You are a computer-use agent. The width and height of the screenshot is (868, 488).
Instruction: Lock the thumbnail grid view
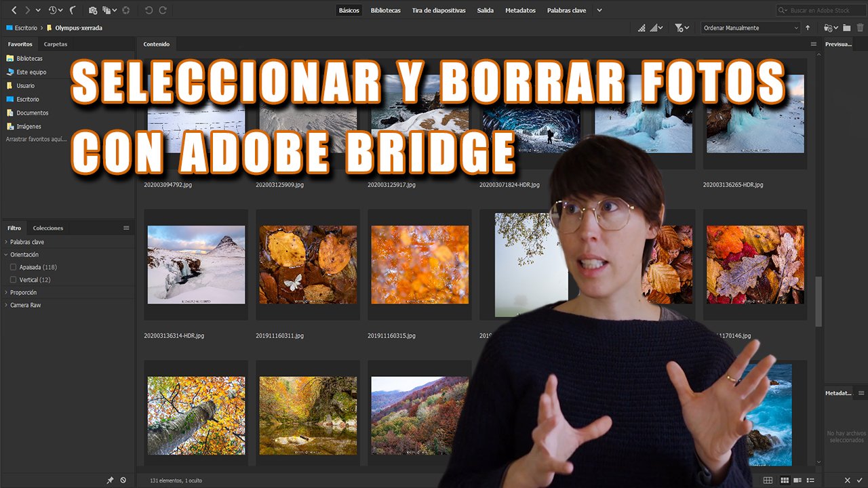(x=768, y=480)
